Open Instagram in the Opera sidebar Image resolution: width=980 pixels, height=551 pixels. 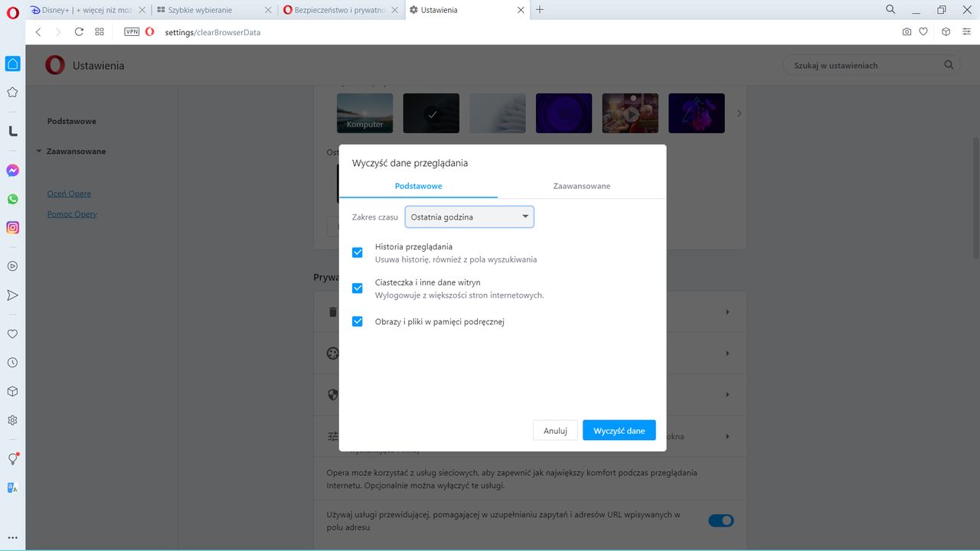(12, 227)
